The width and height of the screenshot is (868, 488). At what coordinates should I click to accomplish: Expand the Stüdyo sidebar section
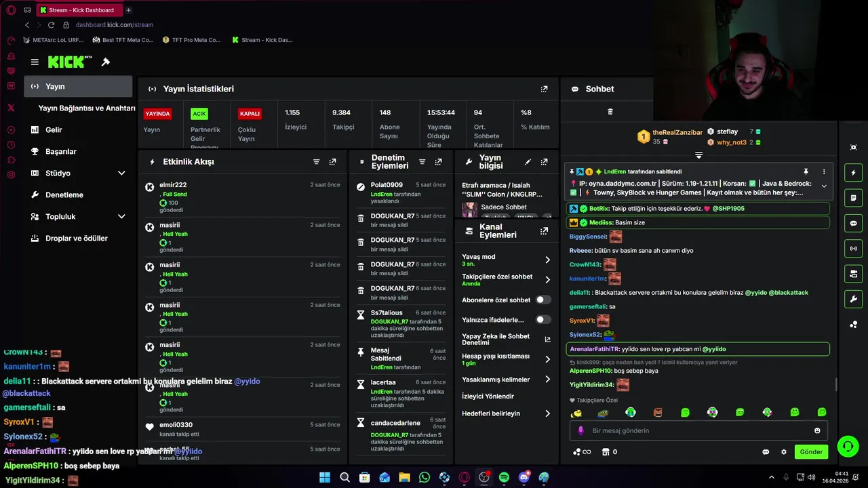[x=121, y=173]
